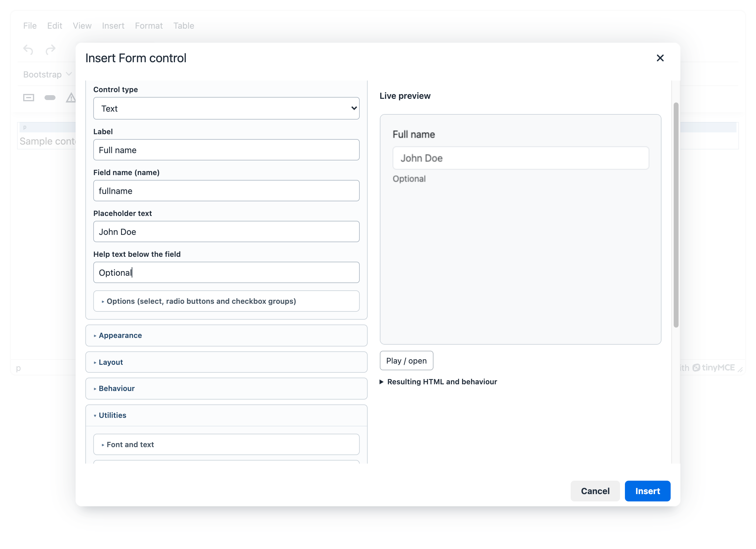Expand the Options (select, radio buttons) section
The width and height of the screenshot is (756, 549).
coord(226,301)
